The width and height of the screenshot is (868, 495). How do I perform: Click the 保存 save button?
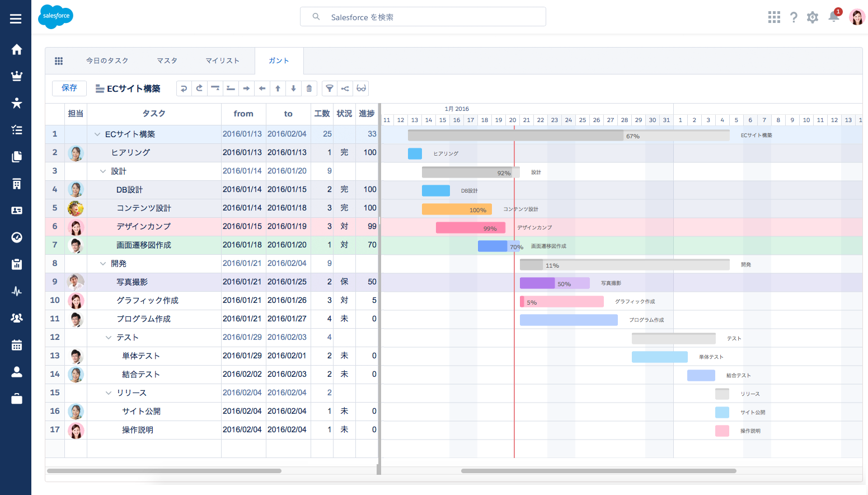pyautogui.click(x=69, y=88)
